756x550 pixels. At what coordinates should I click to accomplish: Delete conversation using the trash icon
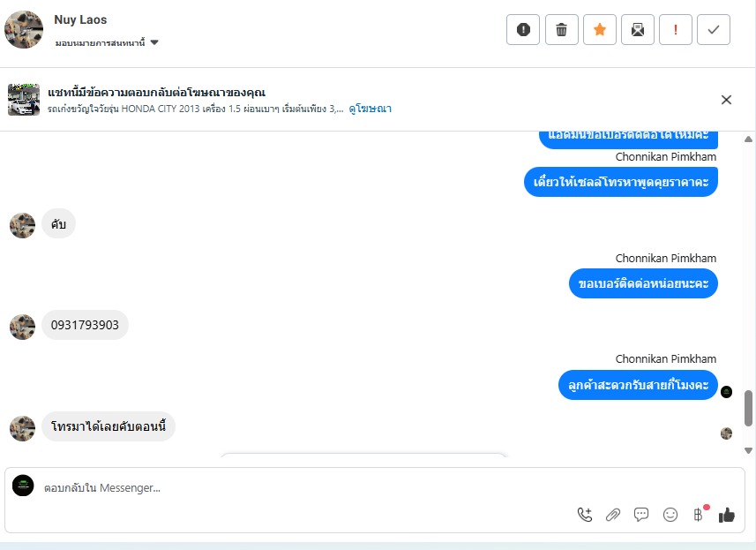coord(561,30)
